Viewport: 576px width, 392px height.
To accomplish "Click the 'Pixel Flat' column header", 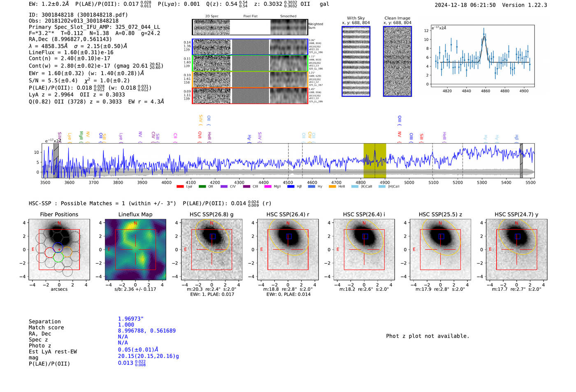I will [251, 16].
